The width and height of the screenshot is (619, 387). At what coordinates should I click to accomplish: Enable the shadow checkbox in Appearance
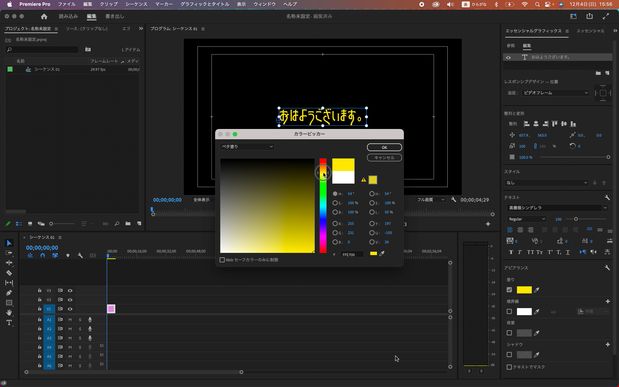point(509,355)
